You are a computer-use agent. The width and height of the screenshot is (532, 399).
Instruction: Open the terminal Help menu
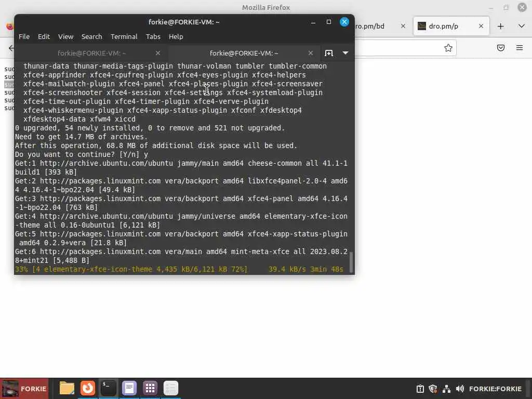point(176,37)
